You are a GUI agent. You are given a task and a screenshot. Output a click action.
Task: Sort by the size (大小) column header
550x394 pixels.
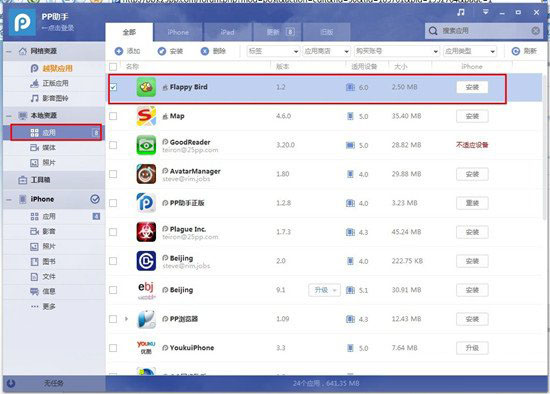(401, 66)
